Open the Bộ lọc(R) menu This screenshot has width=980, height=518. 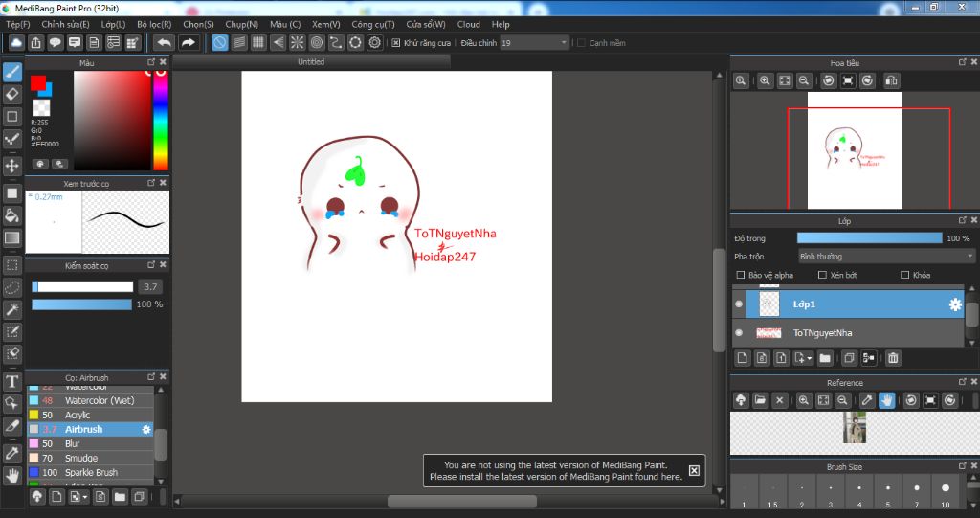pos(154,24)
